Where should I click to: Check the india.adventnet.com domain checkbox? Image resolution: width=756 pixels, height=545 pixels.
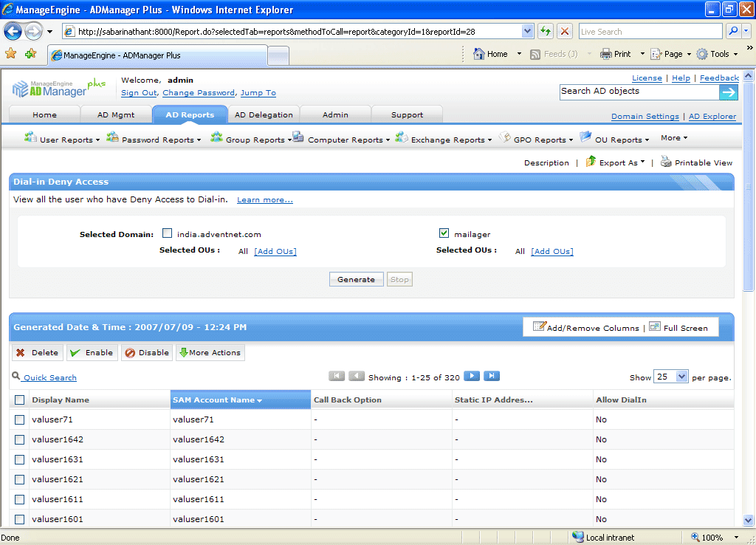tap(168, 233)
